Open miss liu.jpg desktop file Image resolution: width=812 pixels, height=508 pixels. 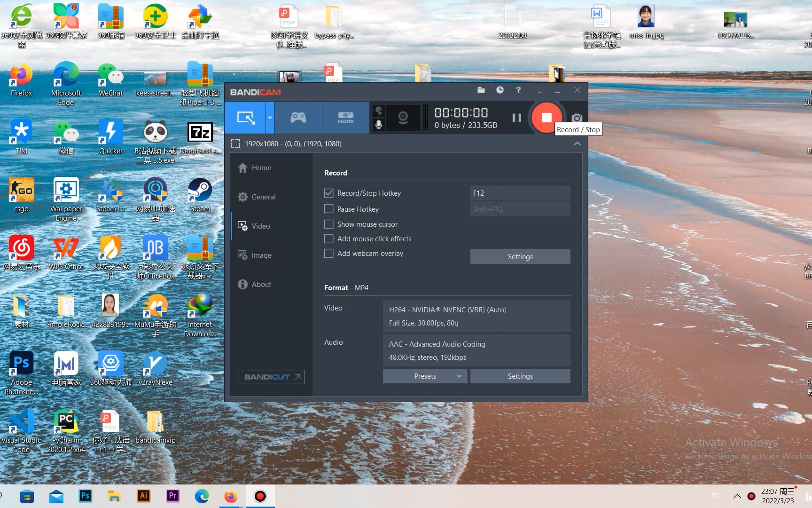coord(646,22)
